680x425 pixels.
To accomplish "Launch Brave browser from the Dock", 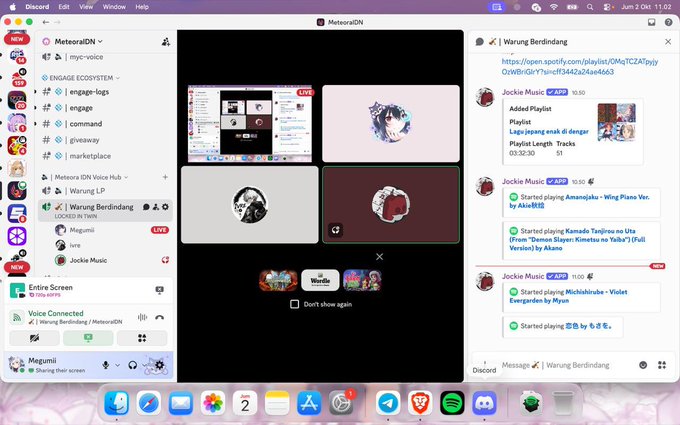I will tap(420, 403).
